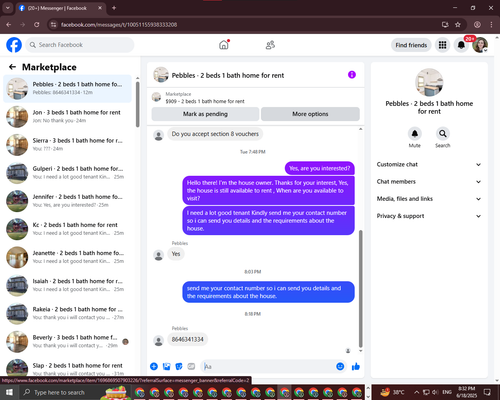
Task: Choose a GIF icon in composer
Action: tap(191, 367)
